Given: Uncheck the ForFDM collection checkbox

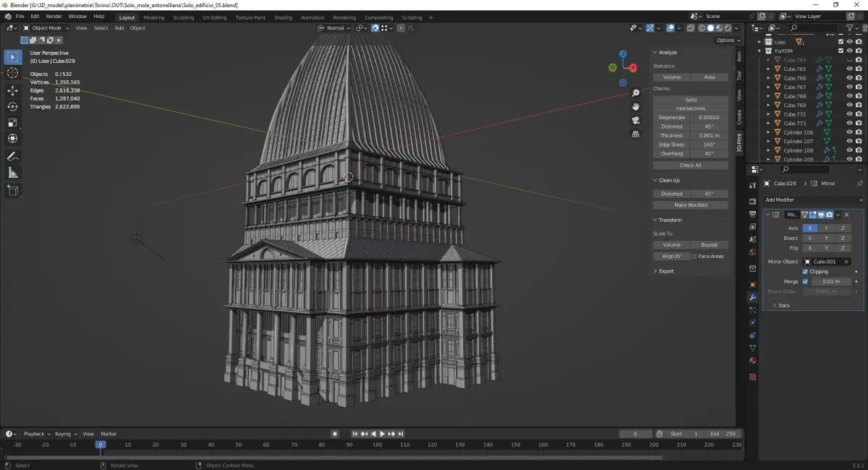Looking at the screenshot, I should (841, 51).
